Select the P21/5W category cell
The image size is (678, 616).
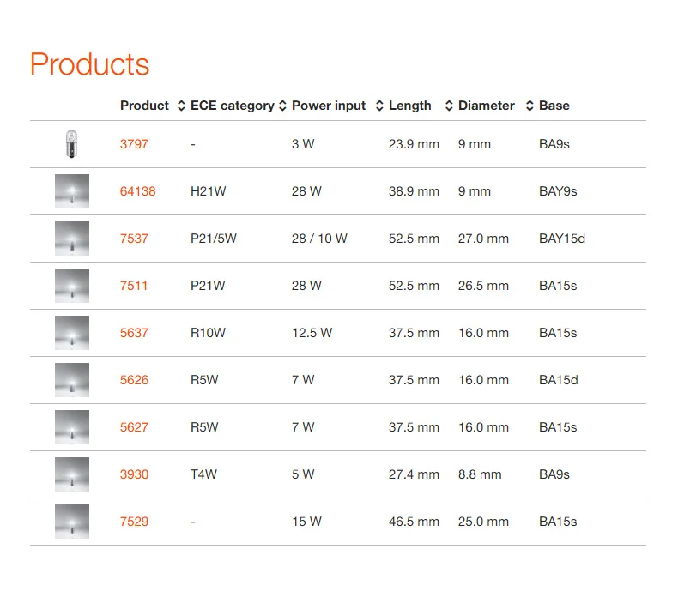[214, 239]
